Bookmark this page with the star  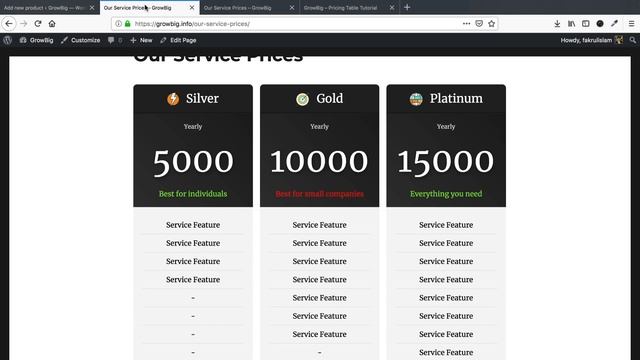491,24
